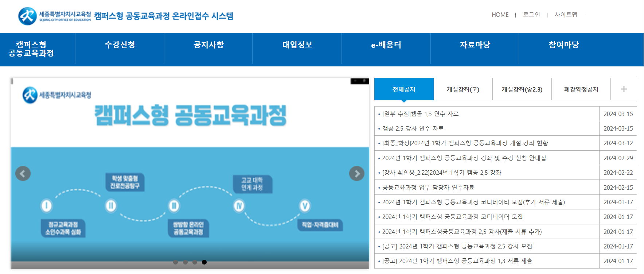
Task: Open the 자료마당 menu
Action: click(475, 45)
